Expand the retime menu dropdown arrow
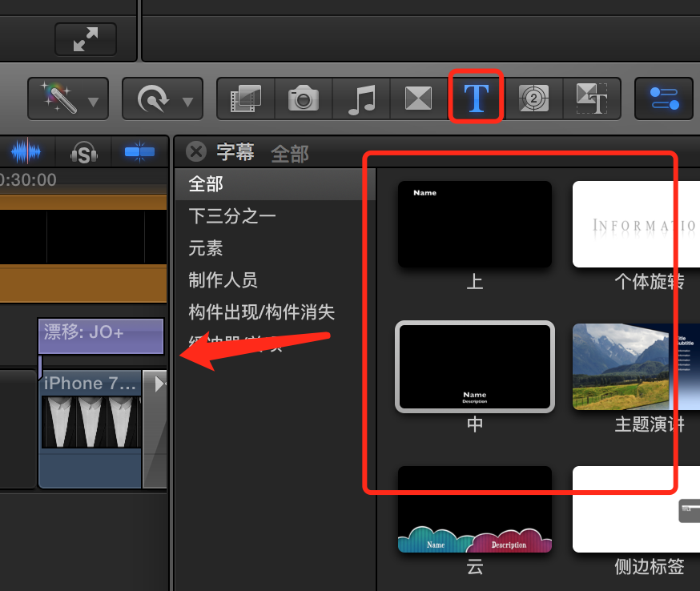Image resolution: width=700 pixels, height=591 pixels. (188, 103)
